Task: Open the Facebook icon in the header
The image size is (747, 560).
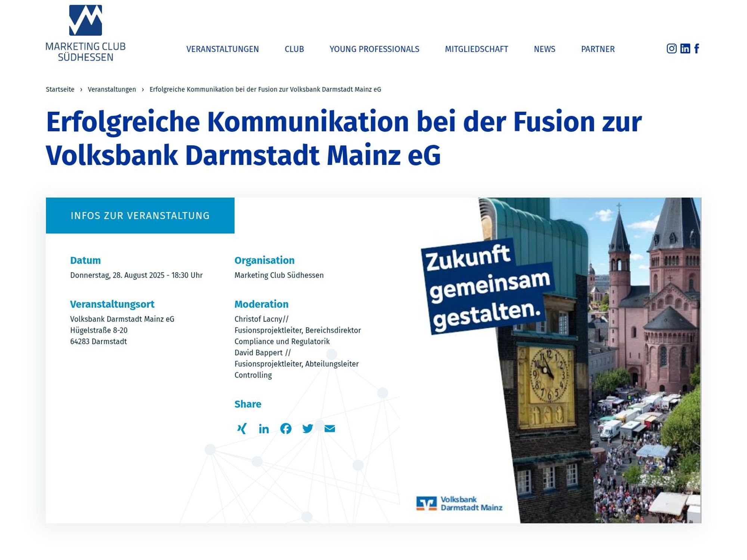Action: point(697,49)
